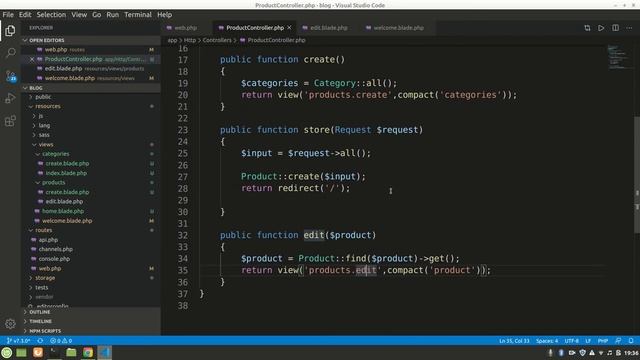Viewport: 640px width, 360px height.
Task: Click the errors and warnings counter in status bar
Action: click(x=61, y=340)
